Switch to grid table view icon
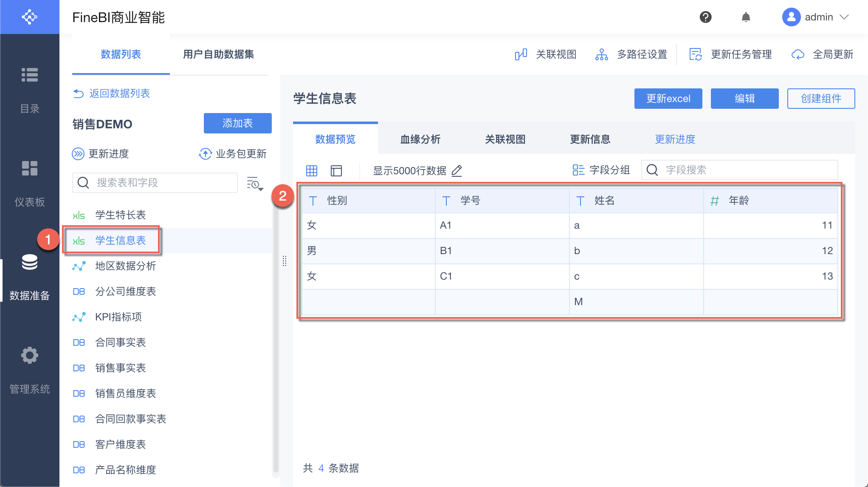This screenshot has width=868, height=487. [312, 171]
